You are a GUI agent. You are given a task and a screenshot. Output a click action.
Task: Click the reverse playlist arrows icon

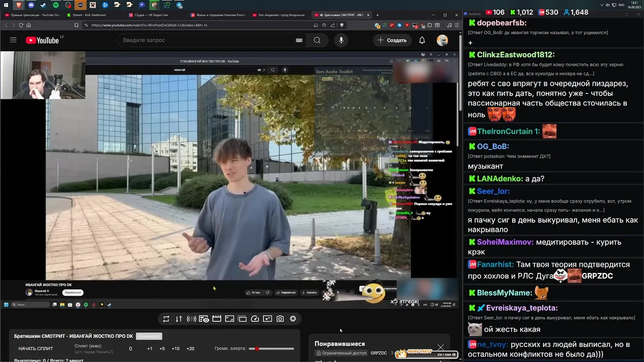click(179, 319)
